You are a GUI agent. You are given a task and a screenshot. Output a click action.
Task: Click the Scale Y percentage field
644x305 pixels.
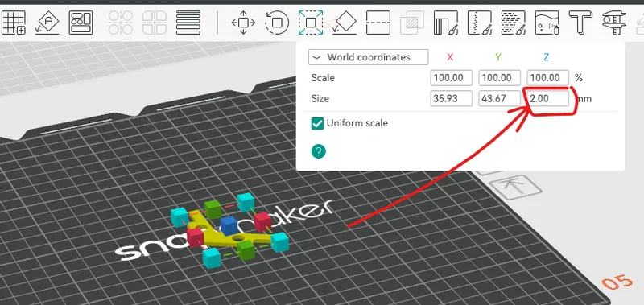[x=499, y=78]
